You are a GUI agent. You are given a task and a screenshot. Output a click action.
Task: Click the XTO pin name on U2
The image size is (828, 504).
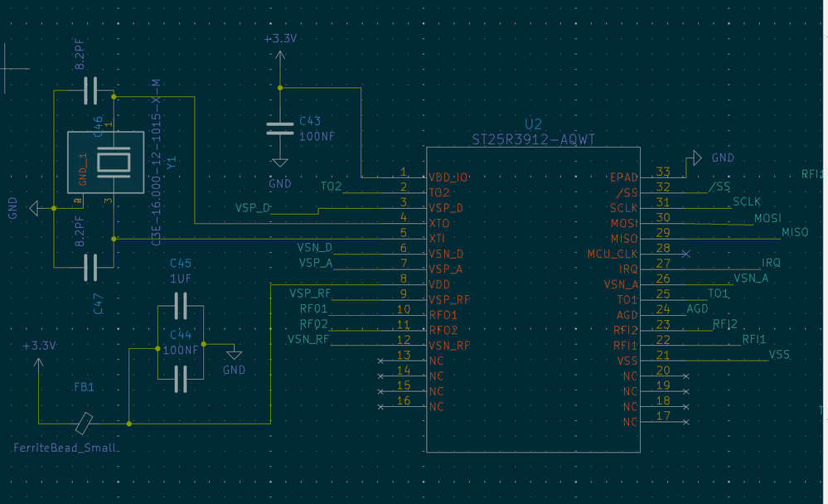[438, 224]
